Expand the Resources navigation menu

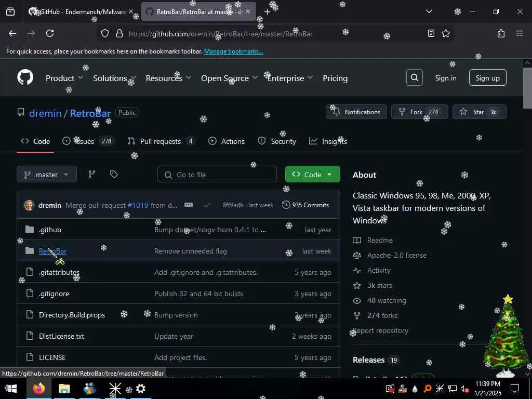[169, 78]
